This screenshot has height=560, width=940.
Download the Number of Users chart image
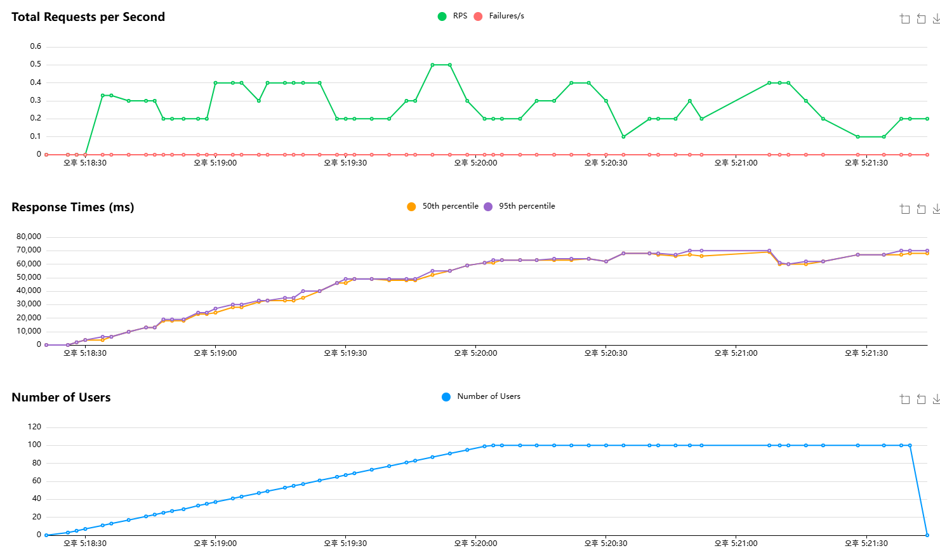(936, 400)
